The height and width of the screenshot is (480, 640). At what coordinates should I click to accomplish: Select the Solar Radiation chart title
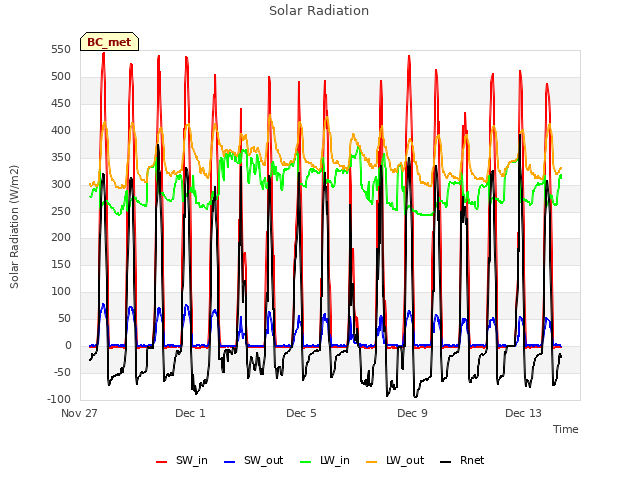pos(319,11)
